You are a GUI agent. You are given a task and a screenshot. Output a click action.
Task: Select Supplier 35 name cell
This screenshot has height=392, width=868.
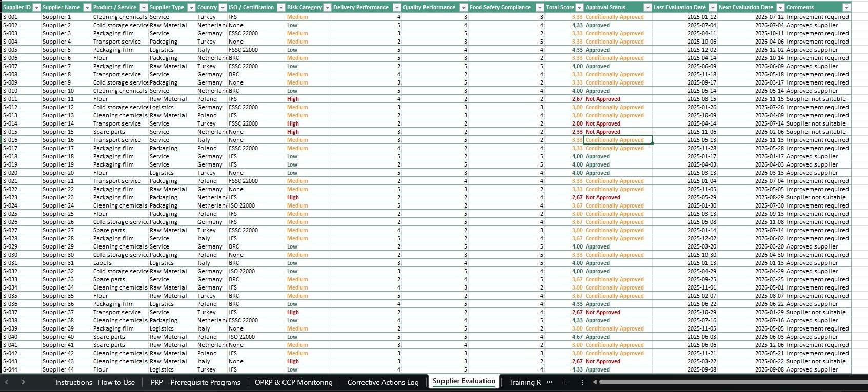coord(66,296)
